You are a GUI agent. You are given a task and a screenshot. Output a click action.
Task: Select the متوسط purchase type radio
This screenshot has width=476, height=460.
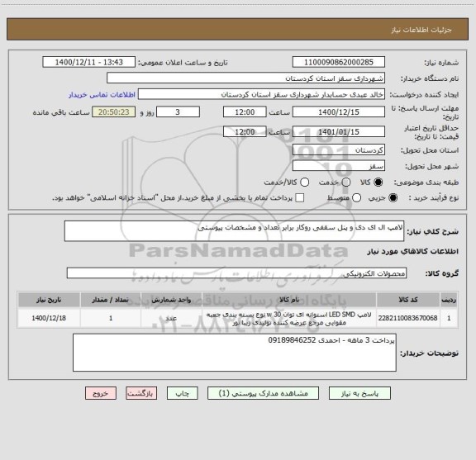[356, 198]
